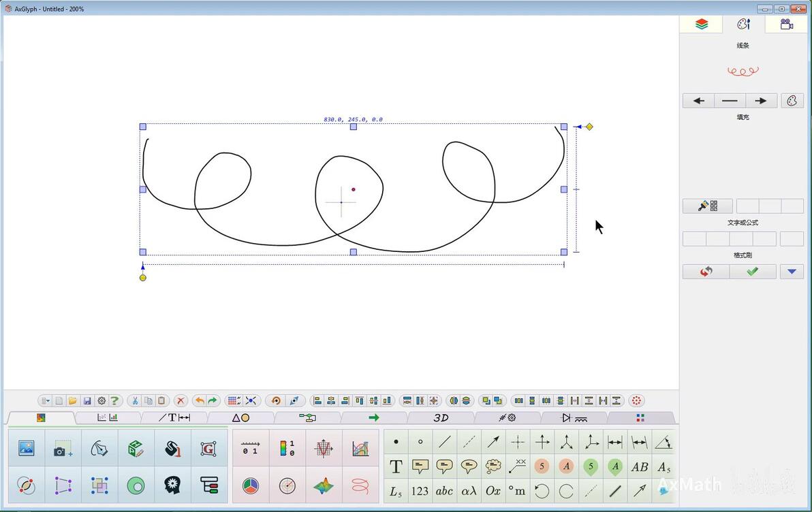This screenshot has height=512, width=812.
Task: Insert a pie chart
Action: [251, 485]
